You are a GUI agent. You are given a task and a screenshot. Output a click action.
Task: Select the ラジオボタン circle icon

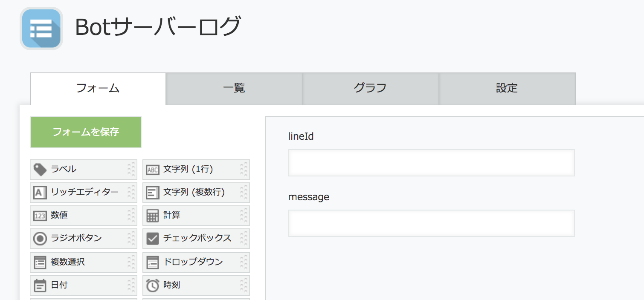[40, 239]
